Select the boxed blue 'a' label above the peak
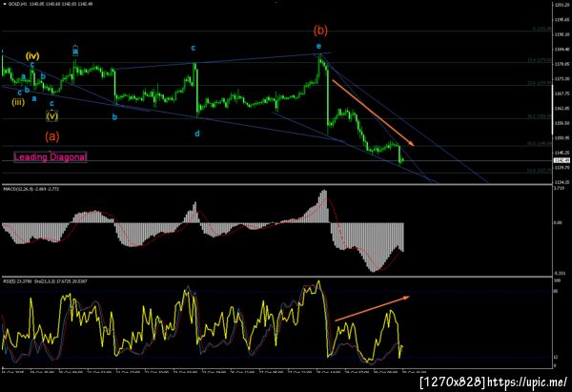Screen dimensions: 572x392 click(75, 51)
